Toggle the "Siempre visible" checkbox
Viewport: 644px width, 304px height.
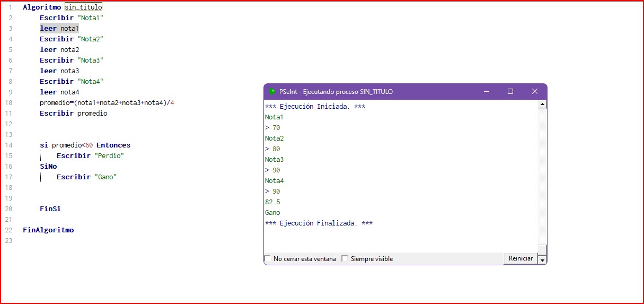coord(345,259)
